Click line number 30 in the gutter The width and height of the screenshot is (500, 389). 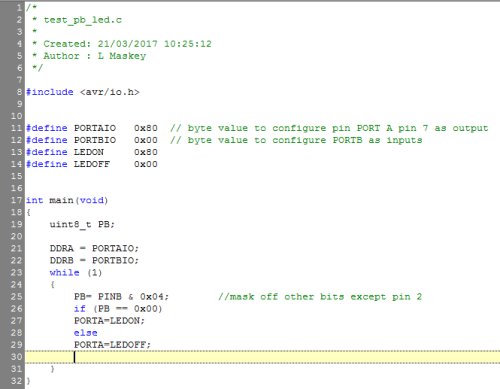(x=16, y=357)
